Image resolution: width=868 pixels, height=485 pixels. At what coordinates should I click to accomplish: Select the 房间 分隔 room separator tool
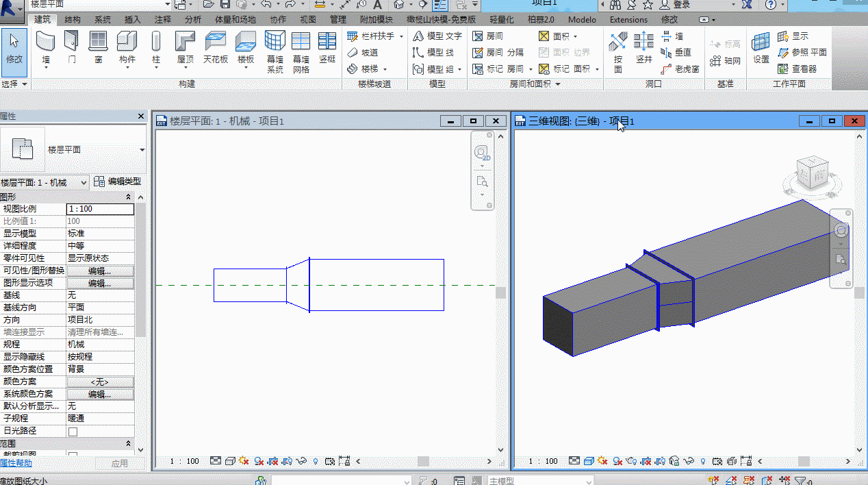(x=498, y=52)
